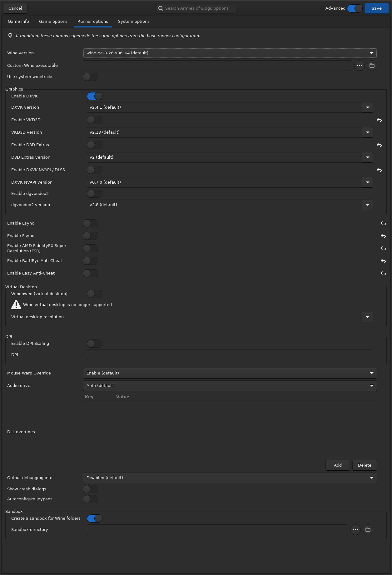392x575 pixels.
Task: Disable the Enable DXVK switch
Action: 95,96
